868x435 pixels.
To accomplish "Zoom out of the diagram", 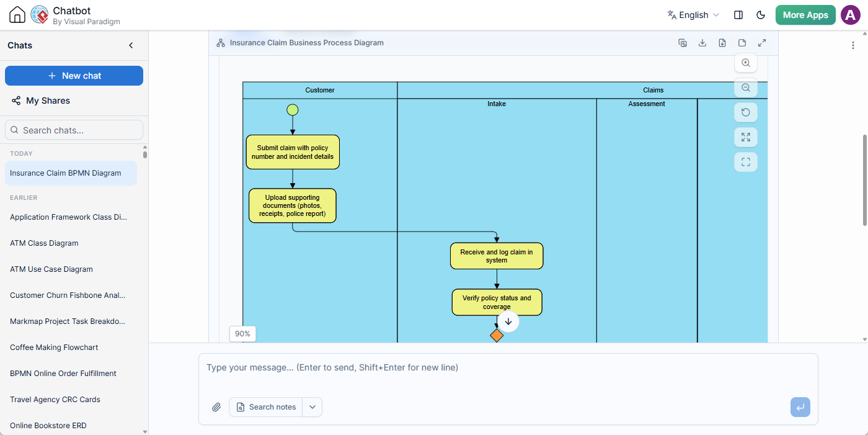I will pyautogui.click(x=746, y=87).
